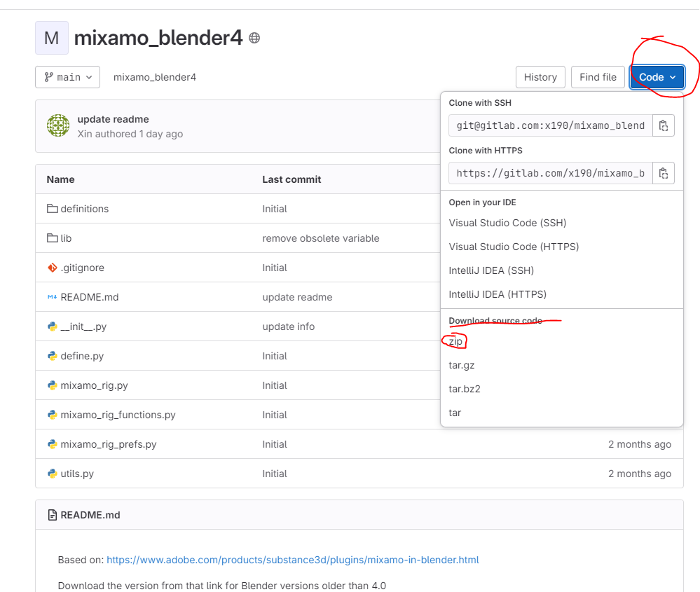The image size is (700, 592).
Task: Click the mixamo_rig.py Python icon
Action: [x=53, y=385]
